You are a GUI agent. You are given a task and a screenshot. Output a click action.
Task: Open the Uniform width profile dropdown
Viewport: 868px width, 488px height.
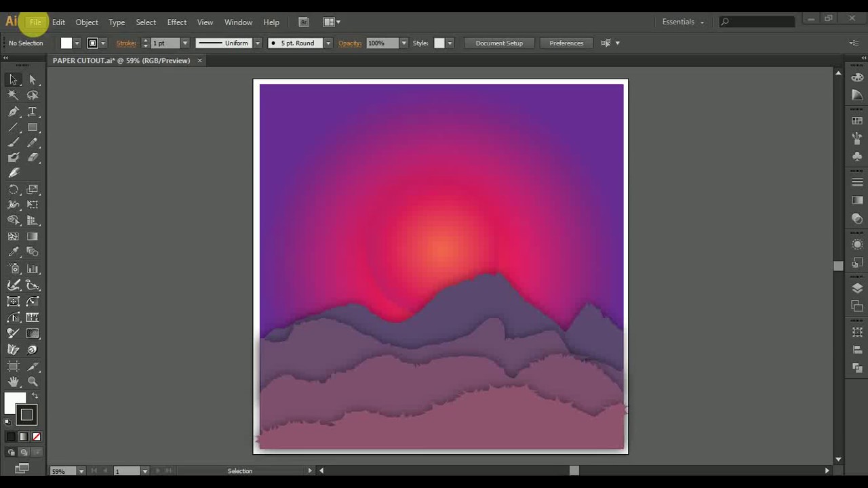pyautogui.click(x=258, y=43)
